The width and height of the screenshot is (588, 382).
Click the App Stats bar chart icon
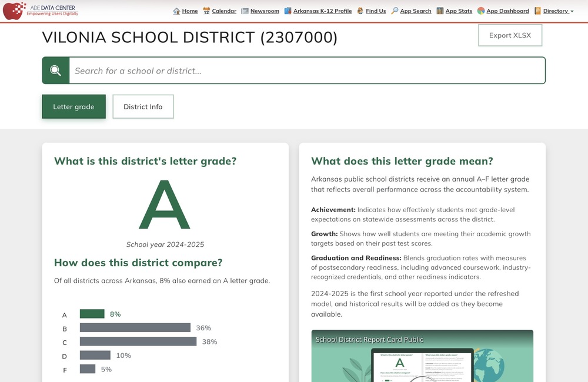coord(440,11)
